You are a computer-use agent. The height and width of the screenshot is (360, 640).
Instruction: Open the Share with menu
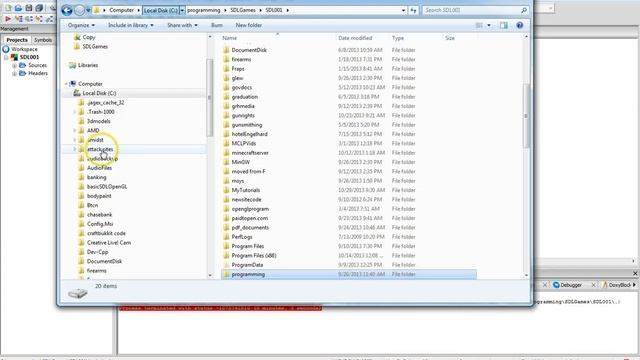point(182,25)
